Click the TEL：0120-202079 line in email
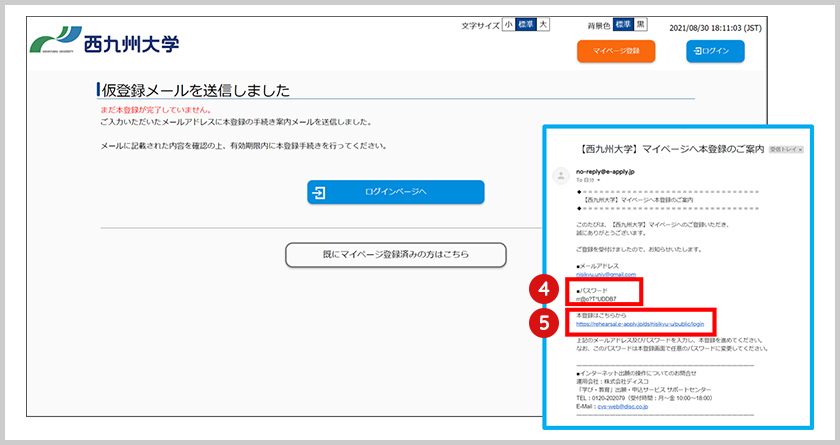The width and height of the screenshot is (840, 445). (x=644, y=398)
